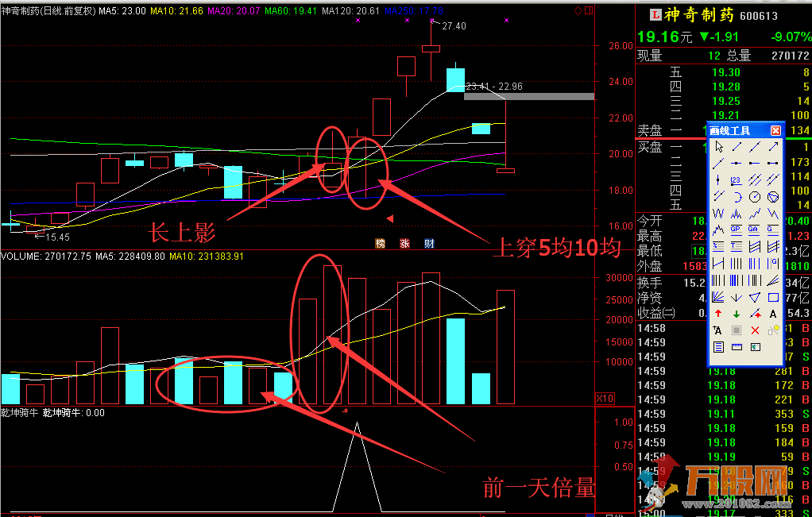This screenshot has height=517, width=812.
Task: Select the down-pointing fork arrow tool
Action: [x=737, y=297]
